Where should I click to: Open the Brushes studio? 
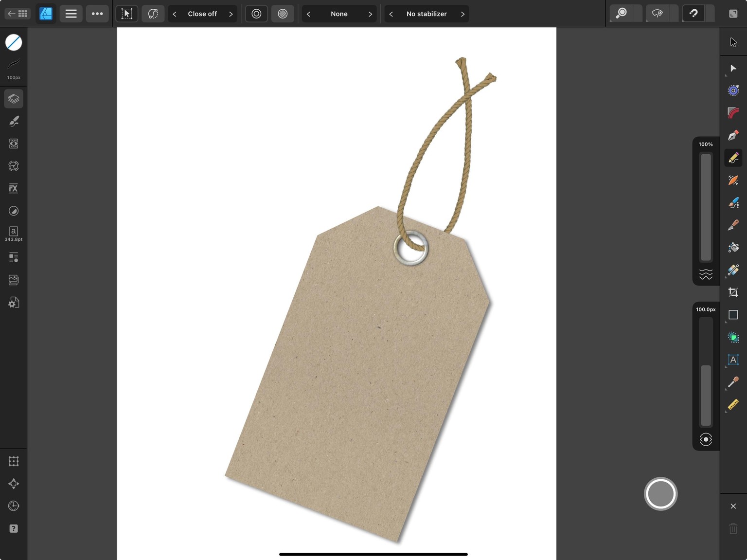click(x=14, y=121)
